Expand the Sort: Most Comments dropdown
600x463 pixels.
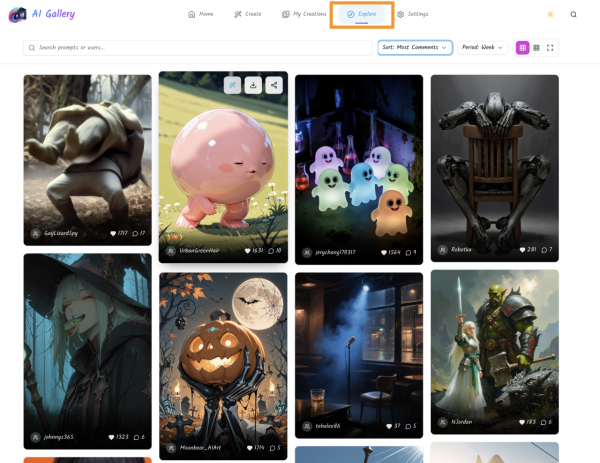[414, 47]
